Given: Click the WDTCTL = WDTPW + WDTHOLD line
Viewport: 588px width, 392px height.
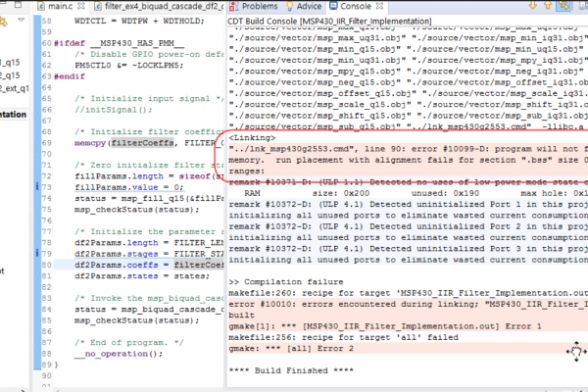Looking at the screenshot, I should (139, 21).
